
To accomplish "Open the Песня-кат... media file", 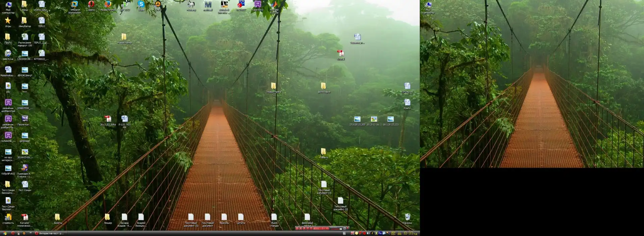I will point(24,121).
